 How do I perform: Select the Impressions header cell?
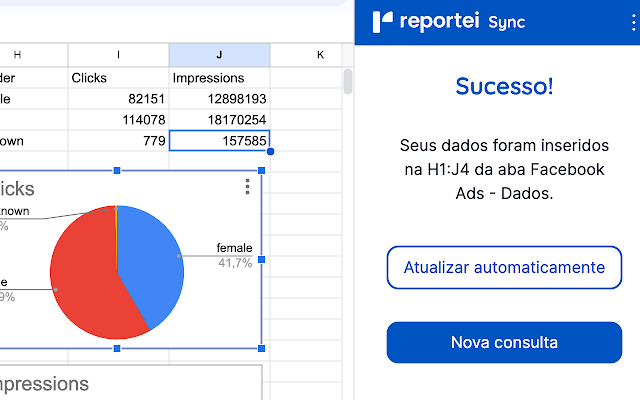coord(220,78)
